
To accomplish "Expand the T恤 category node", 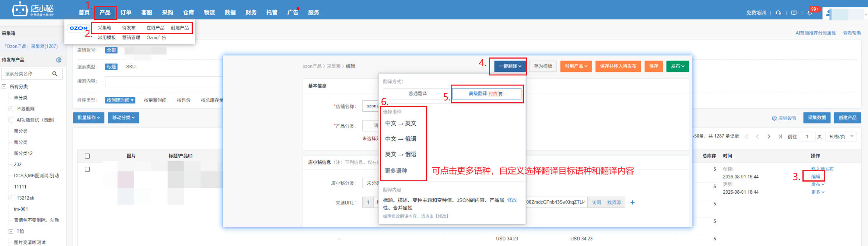I will [11, 231].
